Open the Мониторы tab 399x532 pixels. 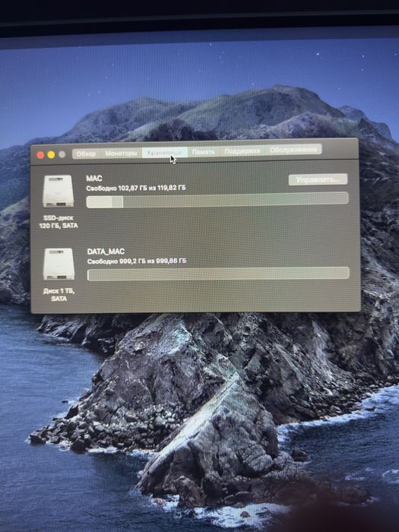121,154
